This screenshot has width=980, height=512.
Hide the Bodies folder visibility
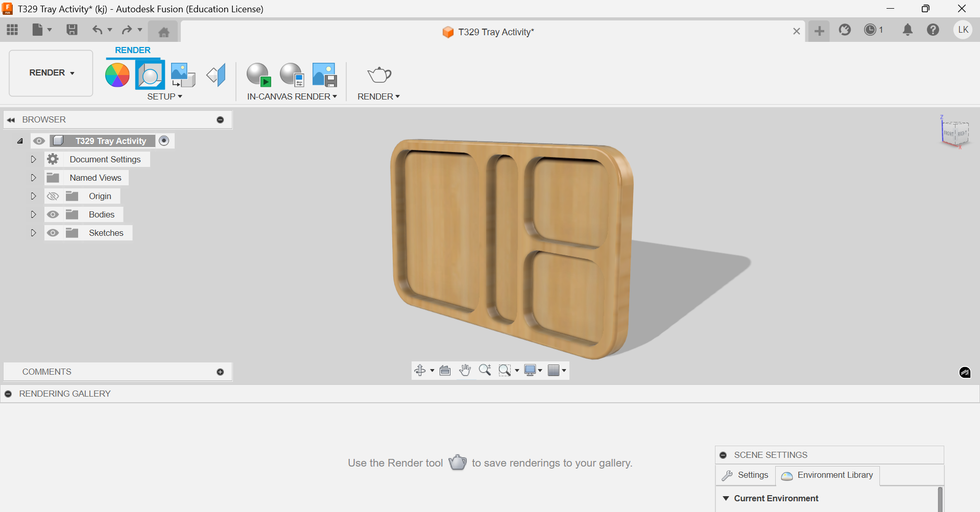click(x=53, y=214)
